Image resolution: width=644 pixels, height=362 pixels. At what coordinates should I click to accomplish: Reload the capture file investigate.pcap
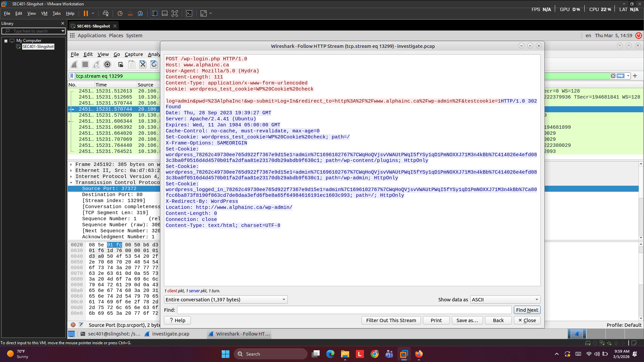point(154,64)
